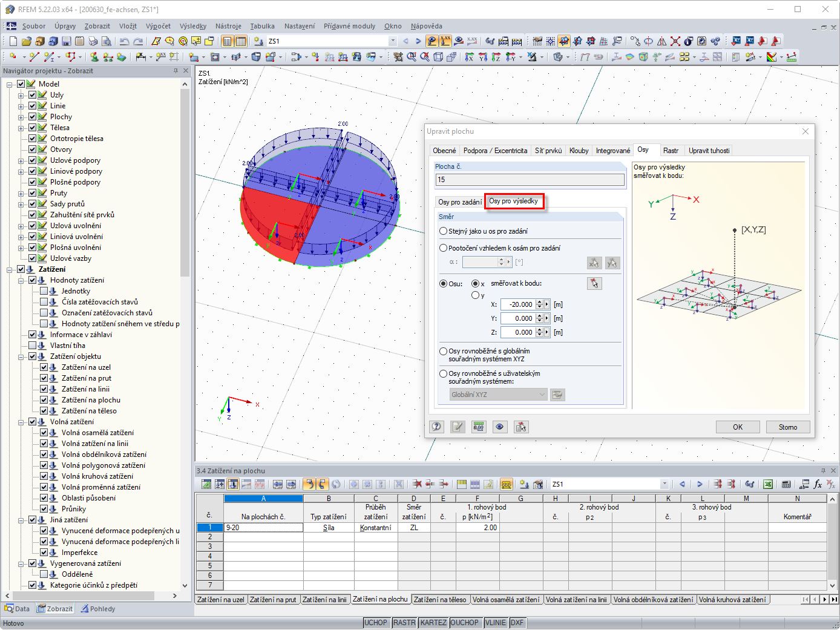Click the eye view icon in dialog footer

[499, 427]
